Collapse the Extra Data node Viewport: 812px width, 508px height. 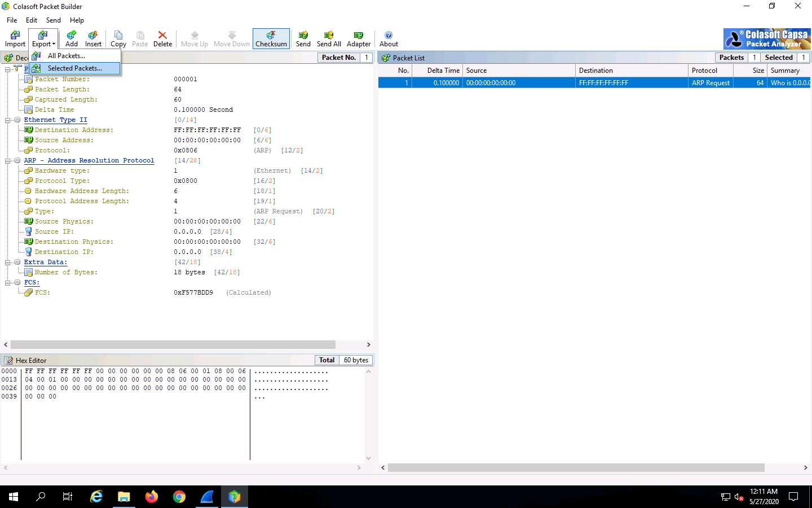[x=8, y=262]
